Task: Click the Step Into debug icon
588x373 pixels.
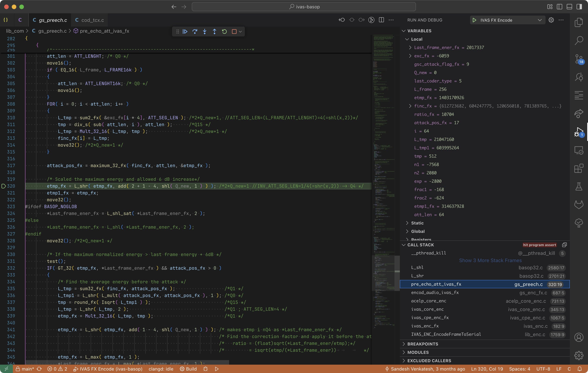Action: coord(205,32)
